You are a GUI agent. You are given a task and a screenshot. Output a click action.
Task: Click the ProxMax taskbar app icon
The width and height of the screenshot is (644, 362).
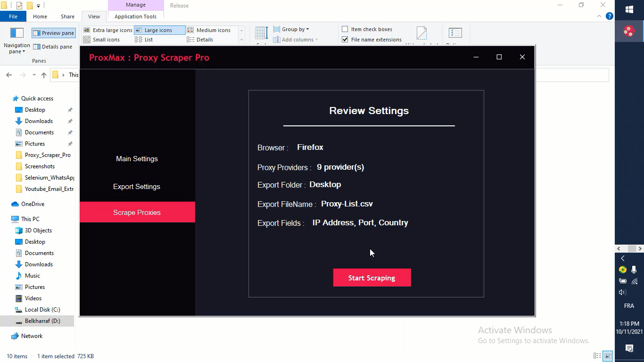[629, 31]
